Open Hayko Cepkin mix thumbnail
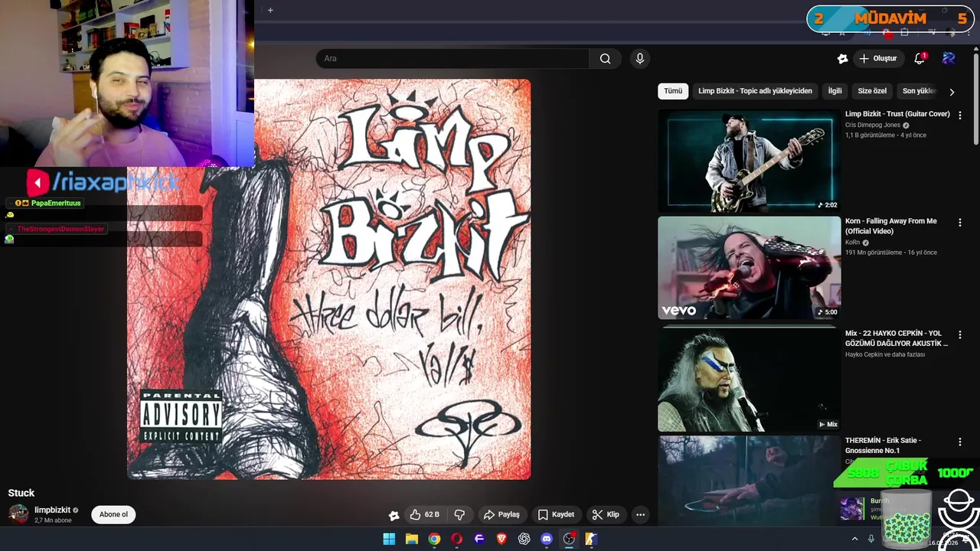The width and height of the screenshot is (980, 551). (749, 380)
